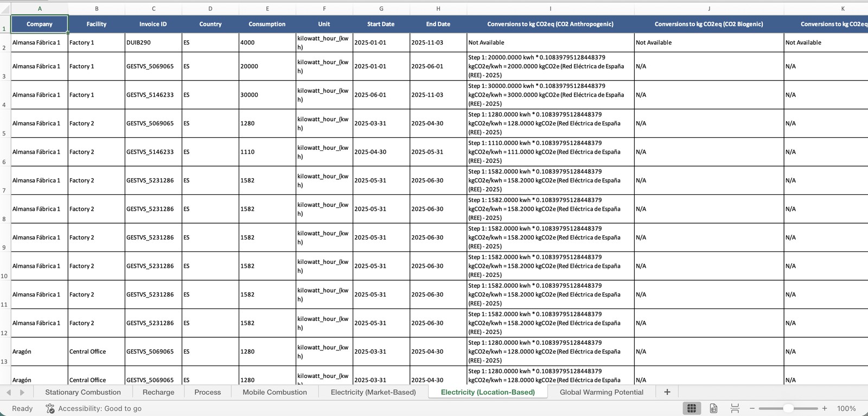
Task: Select the Facility header cell
Action: point(97,24)
